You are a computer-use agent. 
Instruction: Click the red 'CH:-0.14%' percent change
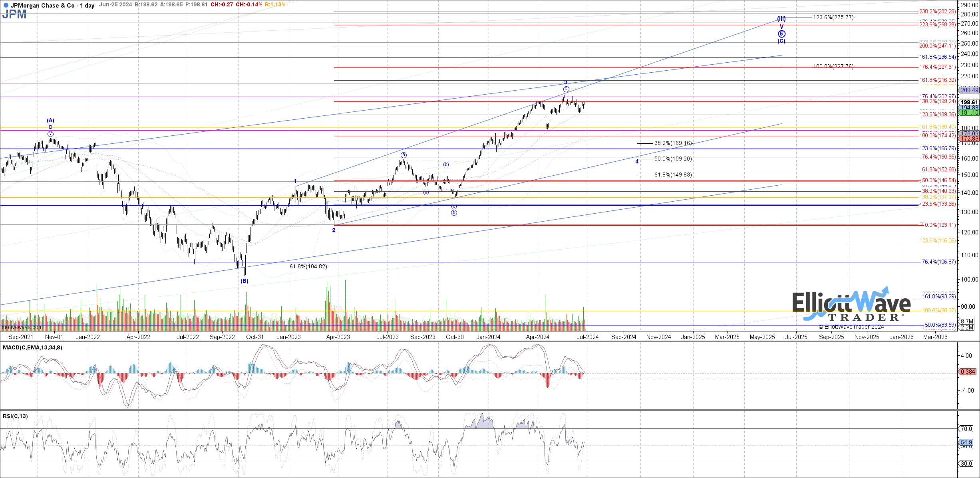[249, 5]
